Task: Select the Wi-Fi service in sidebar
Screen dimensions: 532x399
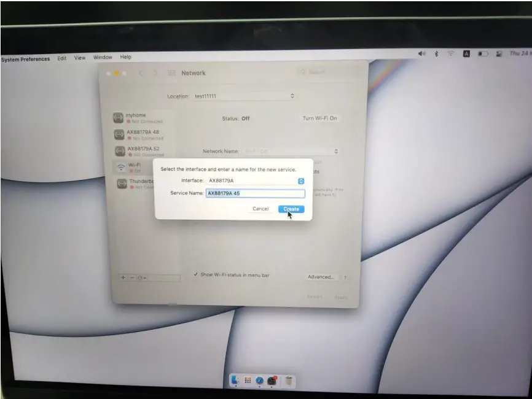Action: tap(133, 168)
